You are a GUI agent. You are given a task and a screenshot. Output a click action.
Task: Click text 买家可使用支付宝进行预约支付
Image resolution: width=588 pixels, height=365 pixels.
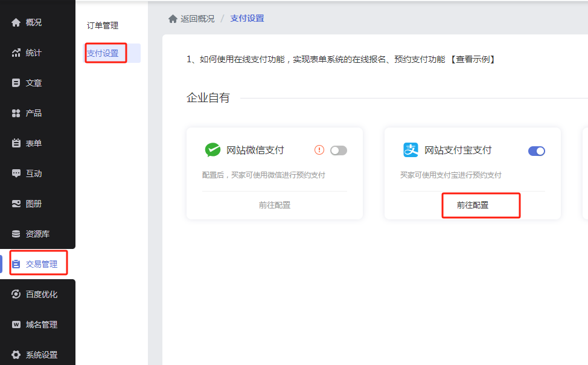click(450, 175)
